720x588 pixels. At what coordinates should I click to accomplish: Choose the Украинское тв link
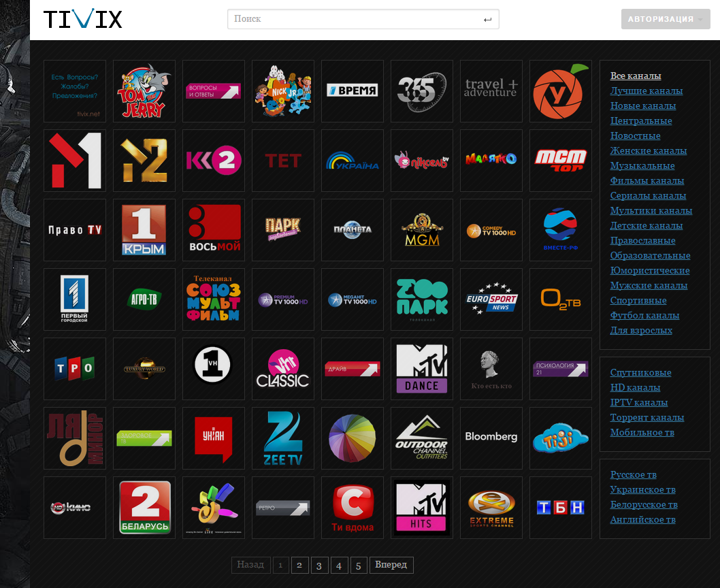642,489
